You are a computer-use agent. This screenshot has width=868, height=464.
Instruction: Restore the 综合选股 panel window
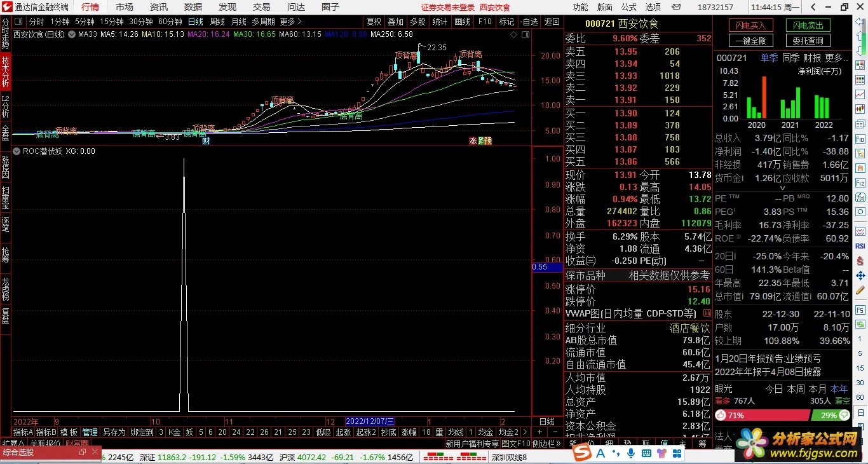(x=82, y=453)
